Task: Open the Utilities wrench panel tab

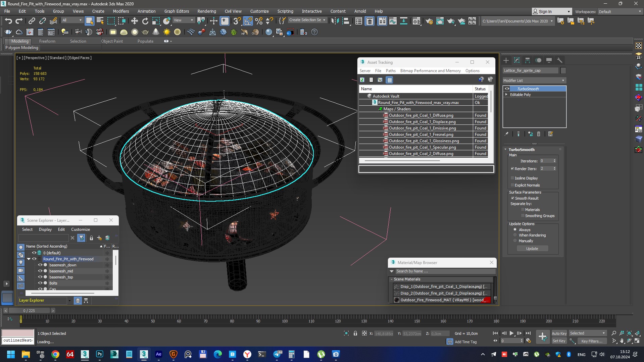Action: tap(559, 60)
